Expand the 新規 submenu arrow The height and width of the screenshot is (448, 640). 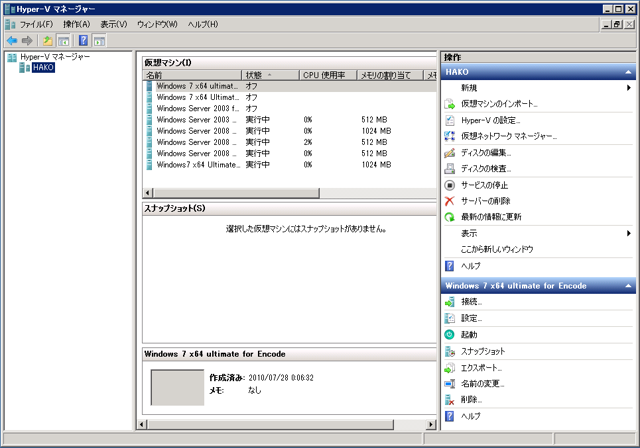[629, 88]
